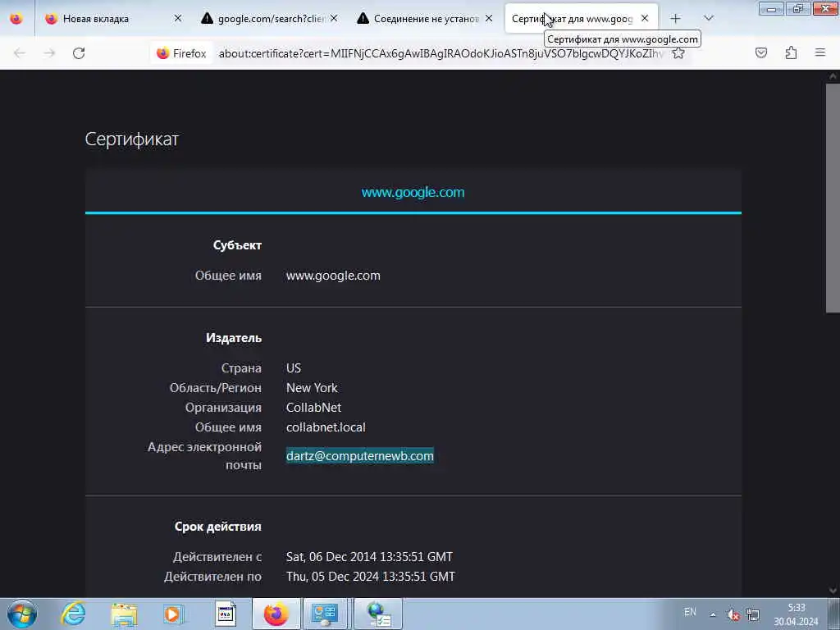The image size is (840, 630).
Task: Click the Sat, 06 Dec 2014 date
Action: [x=369, y=557]
